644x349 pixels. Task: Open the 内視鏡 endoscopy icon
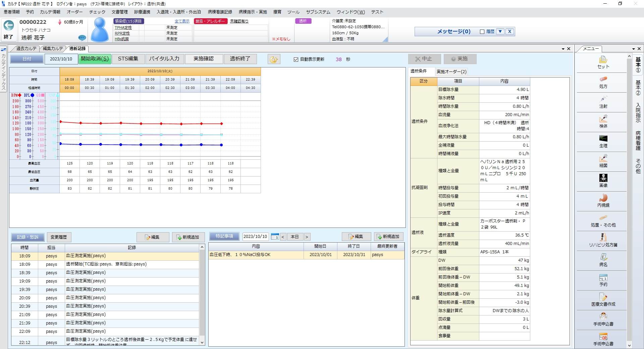(603, 198)
